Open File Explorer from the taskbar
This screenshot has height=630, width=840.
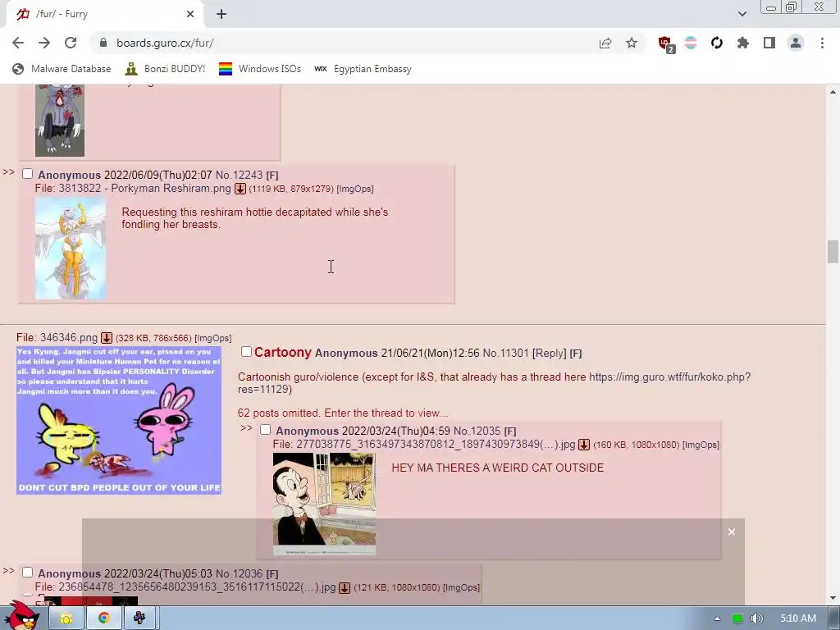[x=66, y=619]
